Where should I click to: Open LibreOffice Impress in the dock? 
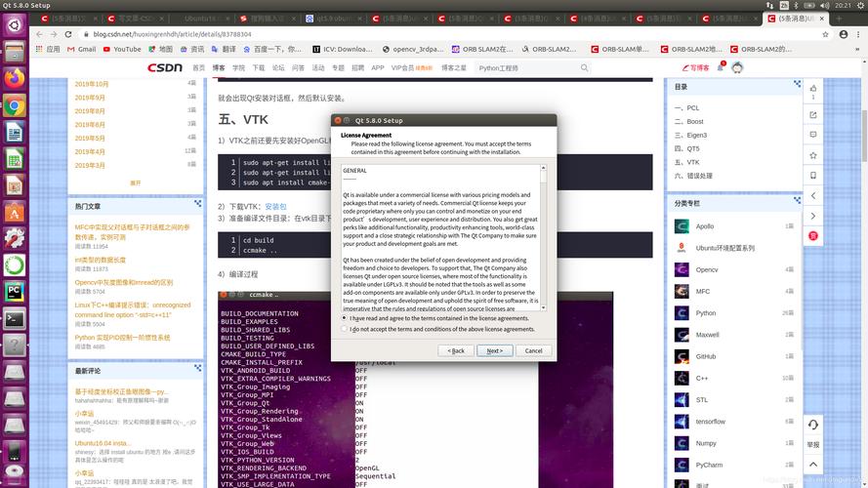click(x=14, y=185)
